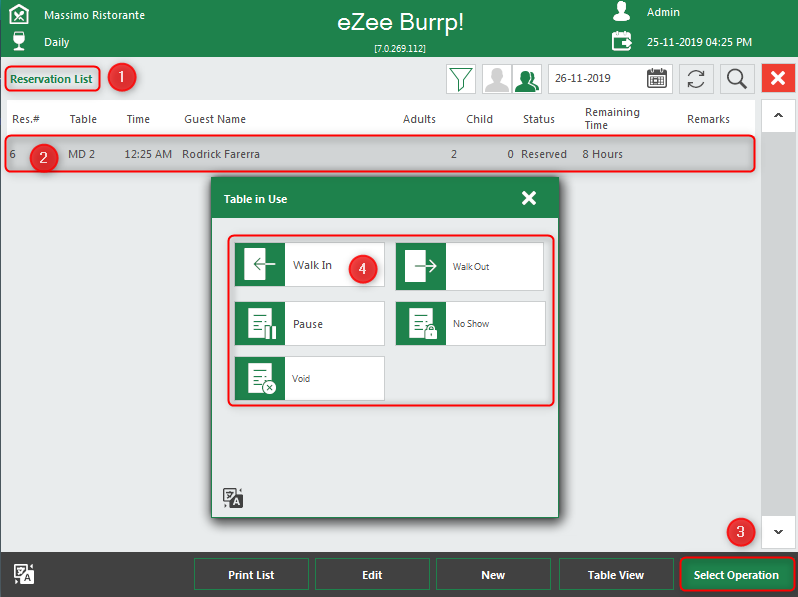Choose the Pause operation
798x597 pixels.
(x=309, y=324)
